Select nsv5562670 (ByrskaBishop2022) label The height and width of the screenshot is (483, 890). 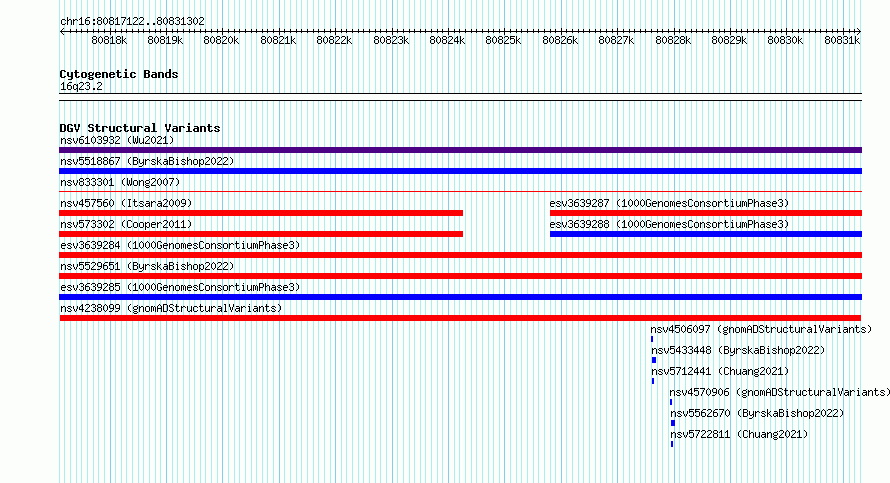pyautogui.click(x=757, y=413)
